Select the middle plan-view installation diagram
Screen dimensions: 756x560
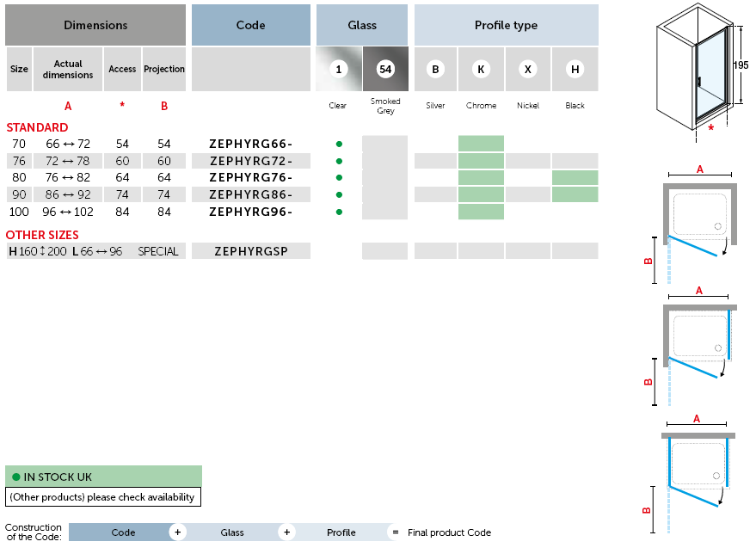click(x=698, y=346)
